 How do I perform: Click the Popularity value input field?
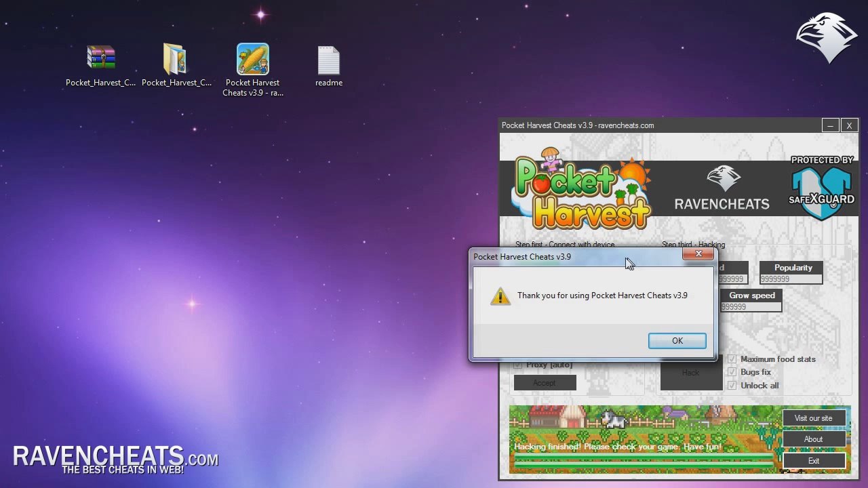click(791, 279)
